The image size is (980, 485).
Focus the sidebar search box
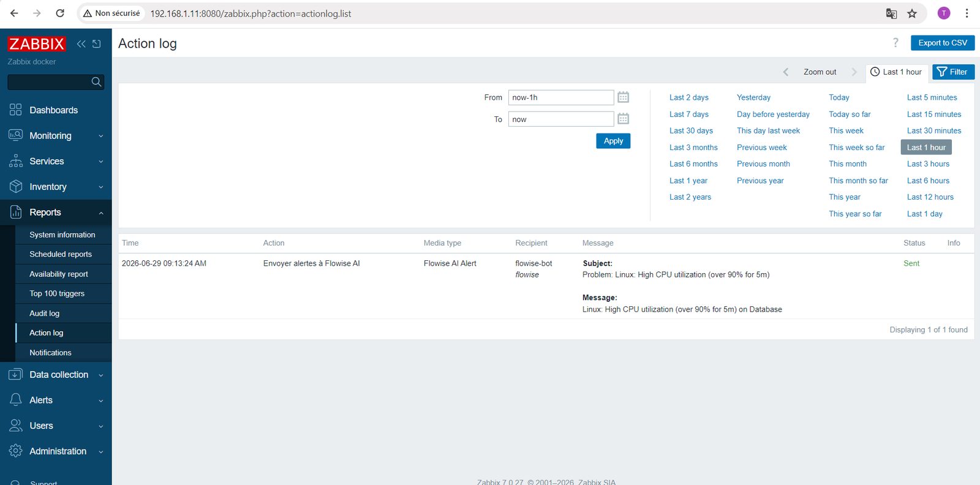(49, 82)
